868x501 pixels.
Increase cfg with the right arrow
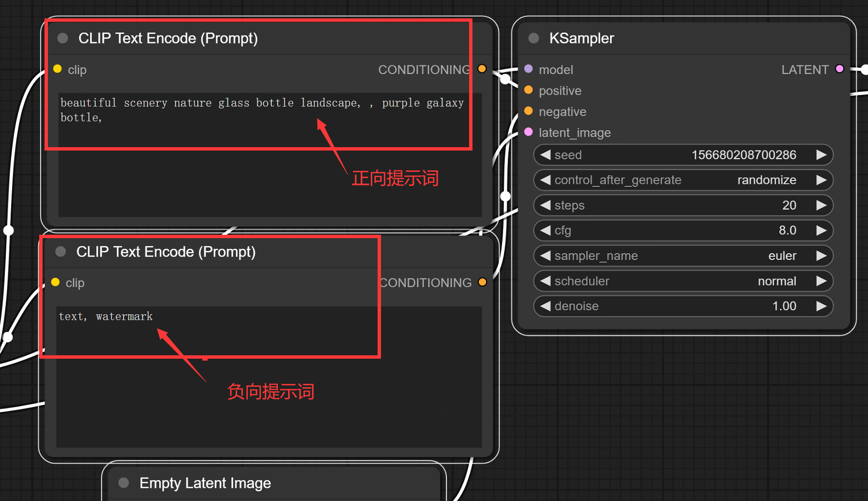822,230
